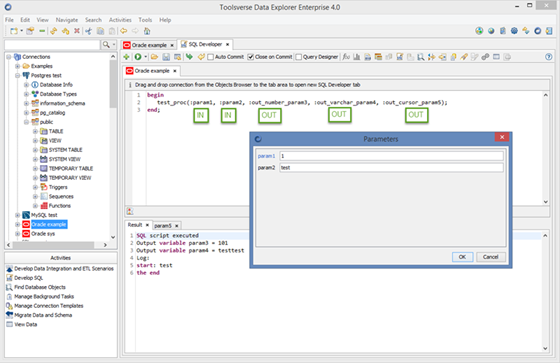Enable the Query Designer checkbox
This screenshot has width=560, height=363.
[299, 57]
